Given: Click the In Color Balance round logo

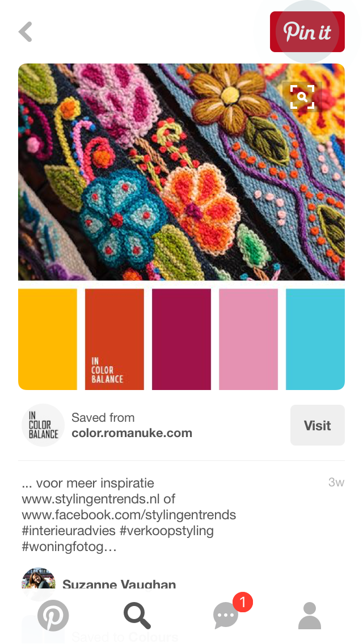Looking at the screenshot, I should [43, 425].
